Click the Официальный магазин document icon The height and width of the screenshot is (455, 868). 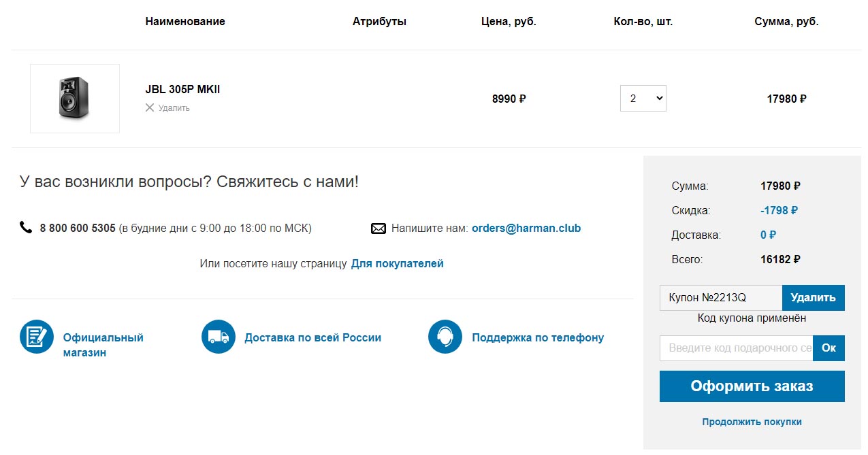coord(37,337)
